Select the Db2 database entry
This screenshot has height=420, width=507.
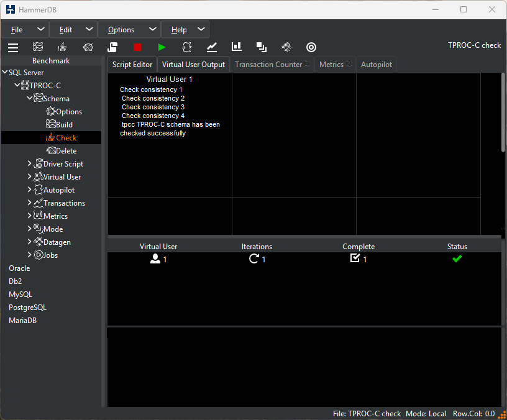coord(15,281)
